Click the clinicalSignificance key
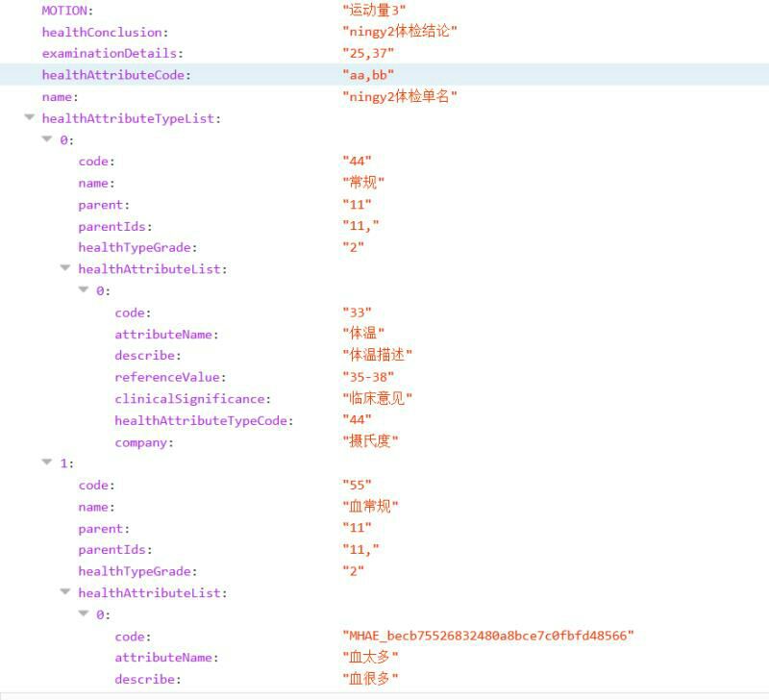This screenshot has height=700, width=769. 192,398
